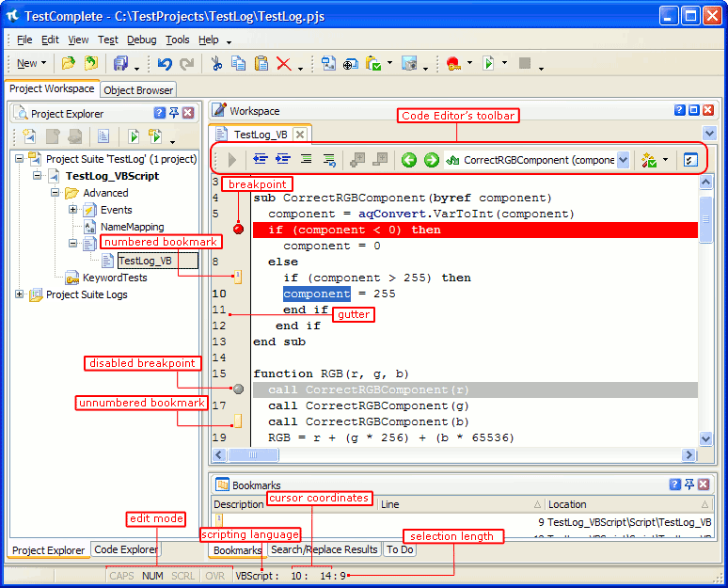Collapse the Advanced folder

click(55, 192)
